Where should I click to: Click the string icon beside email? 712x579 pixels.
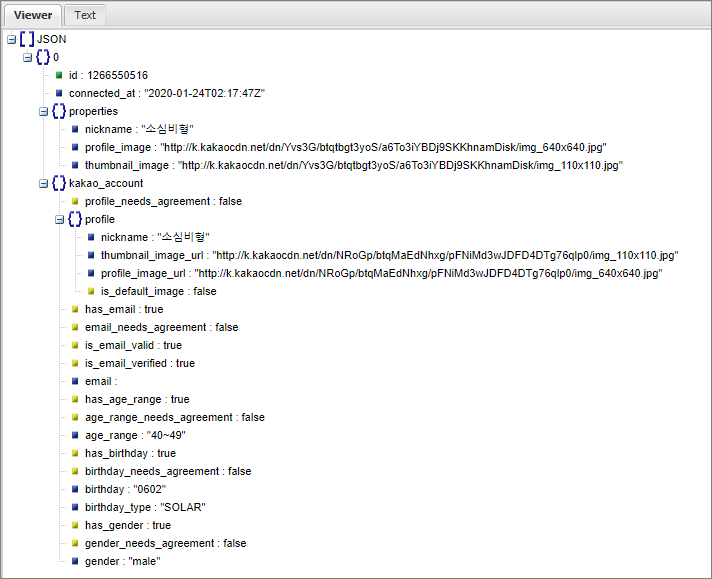coord(75,381)
